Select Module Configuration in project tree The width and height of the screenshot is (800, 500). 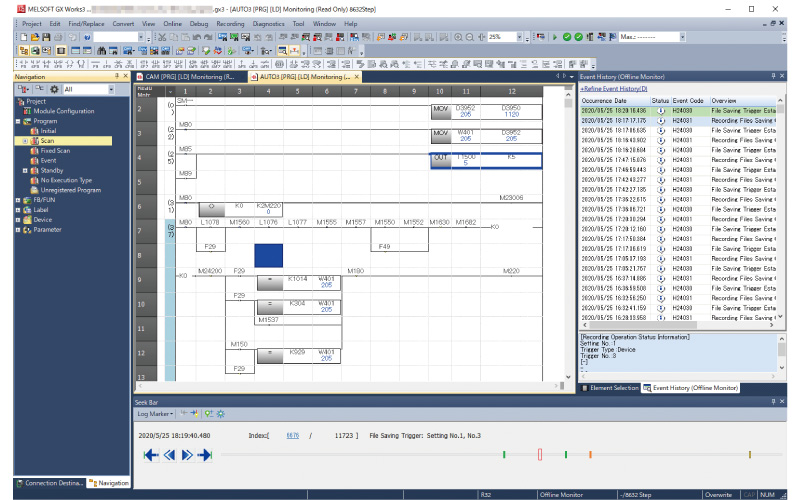pos(63,111)
